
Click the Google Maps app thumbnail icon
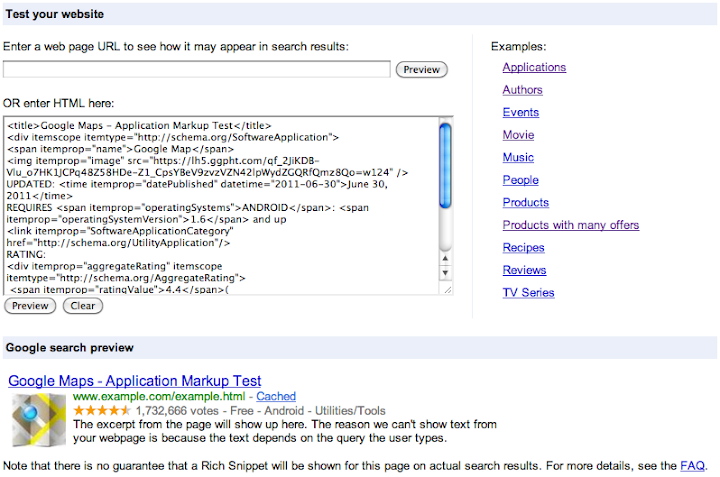[38, 417]
